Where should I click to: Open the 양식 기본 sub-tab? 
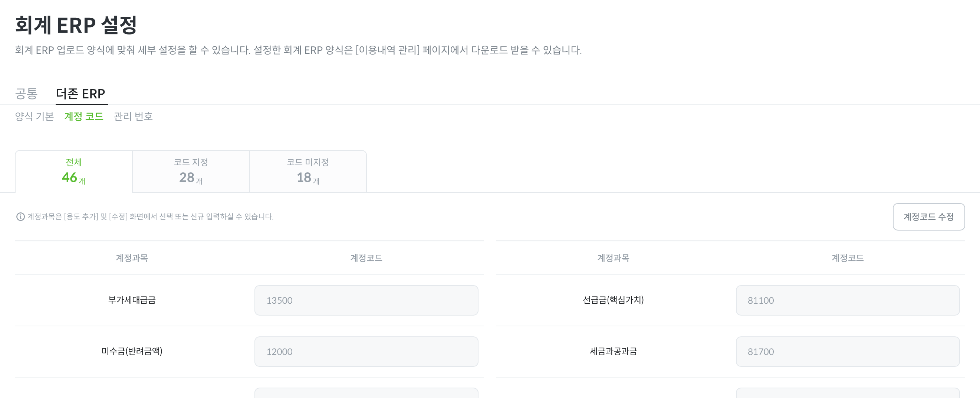(34, 116)
